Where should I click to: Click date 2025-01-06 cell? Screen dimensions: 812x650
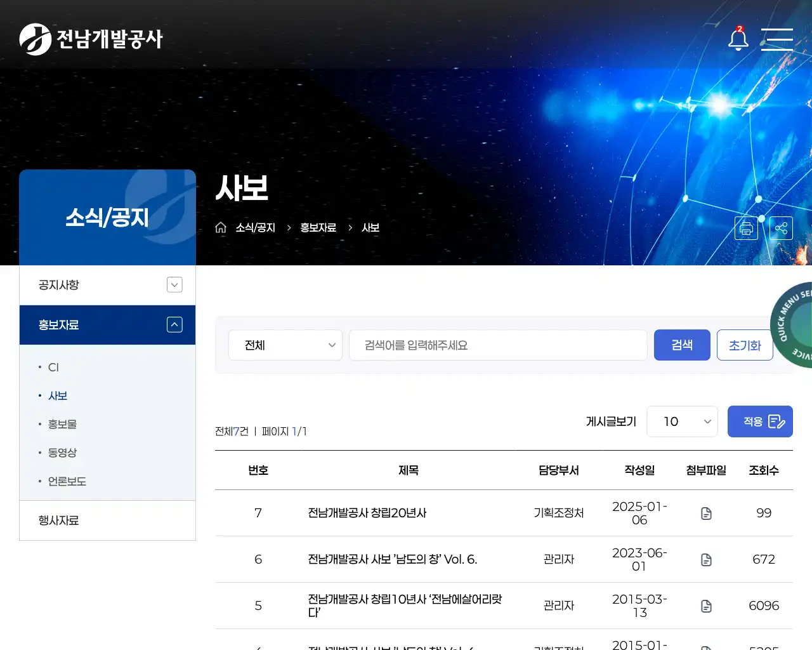[x=639, y=513]
